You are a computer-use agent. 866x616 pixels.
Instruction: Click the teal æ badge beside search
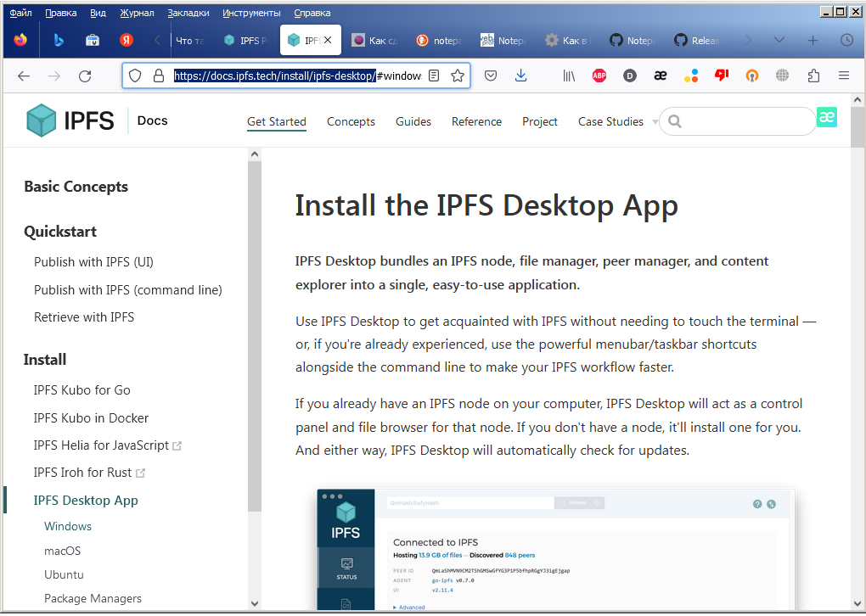pyautogui.click(x=827, y=117)
